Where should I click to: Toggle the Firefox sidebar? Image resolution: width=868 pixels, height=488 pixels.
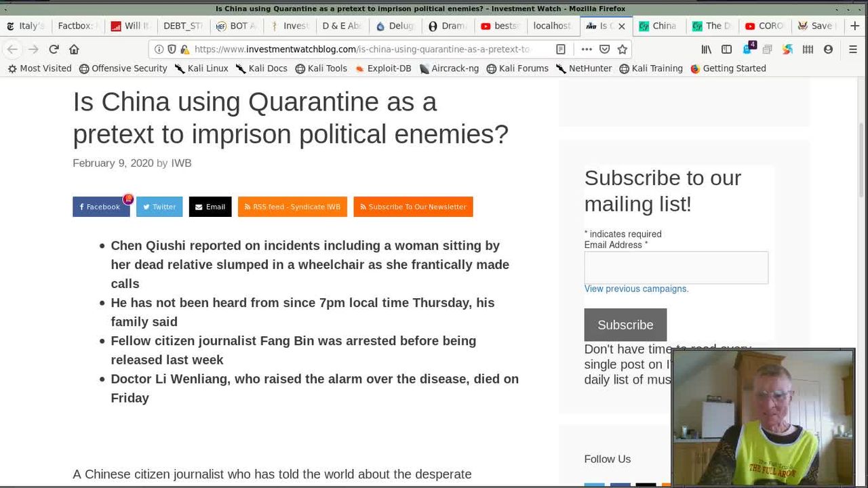[x=726, y=49]
